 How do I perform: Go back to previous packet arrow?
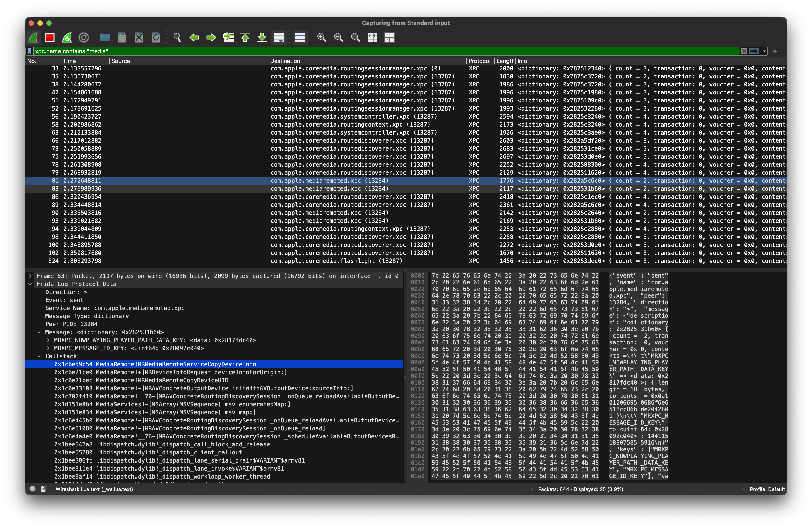click(x=194, y=37)
